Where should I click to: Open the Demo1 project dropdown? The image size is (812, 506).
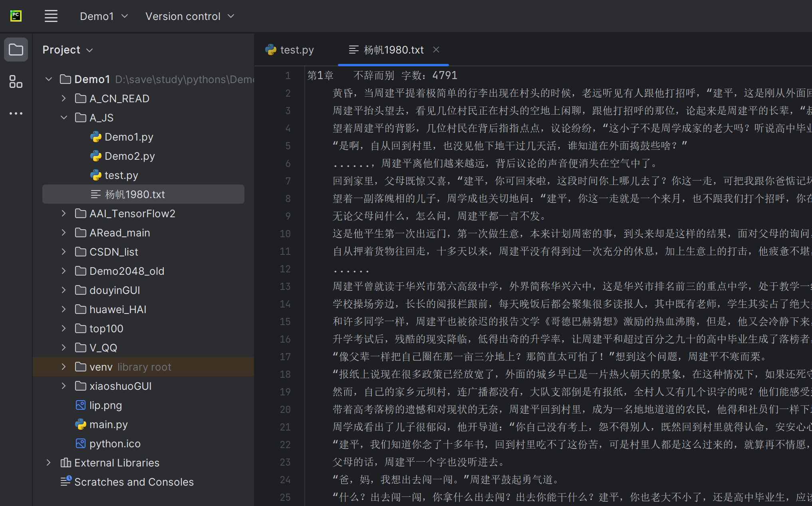coord(104,16)
